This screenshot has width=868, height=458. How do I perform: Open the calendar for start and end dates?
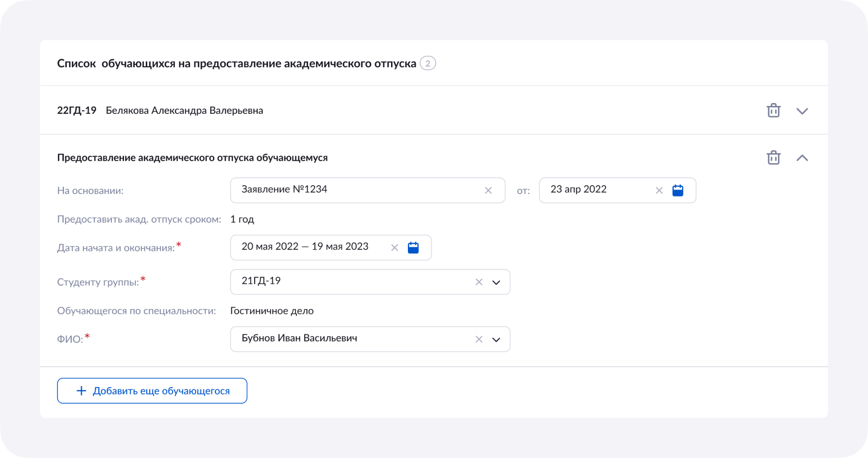413,247
